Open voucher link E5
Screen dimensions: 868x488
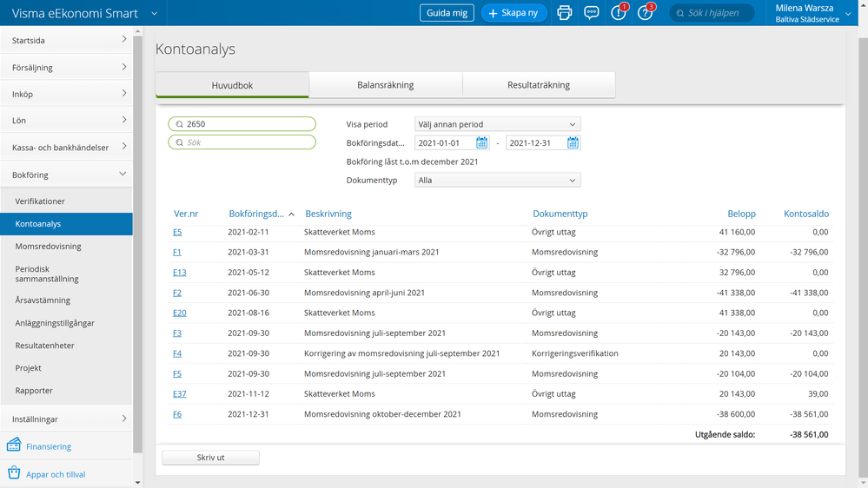pyautogui.click(x=177, y=232)
